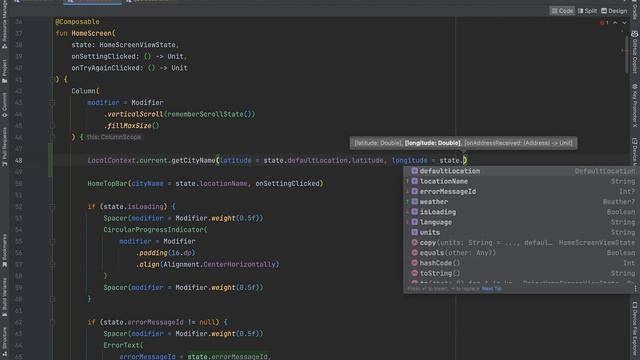Open the Structure tool window
Viewport: 640px width, 360px height.
4,341
